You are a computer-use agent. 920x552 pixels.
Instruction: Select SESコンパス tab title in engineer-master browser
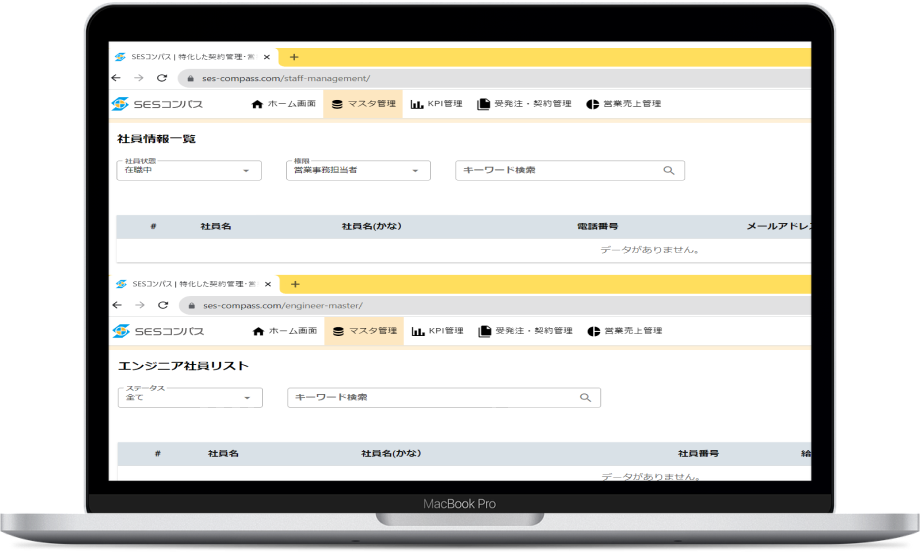pos(194,284)
